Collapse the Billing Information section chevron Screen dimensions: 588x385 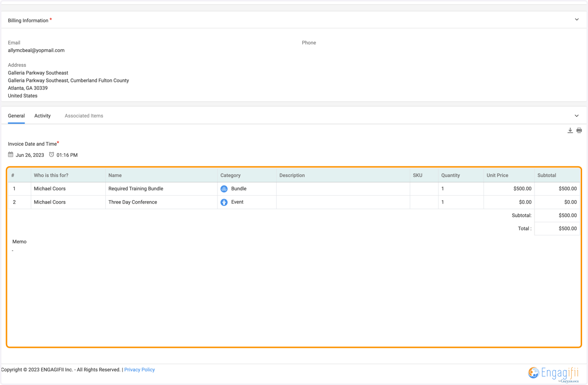[577, 20]
